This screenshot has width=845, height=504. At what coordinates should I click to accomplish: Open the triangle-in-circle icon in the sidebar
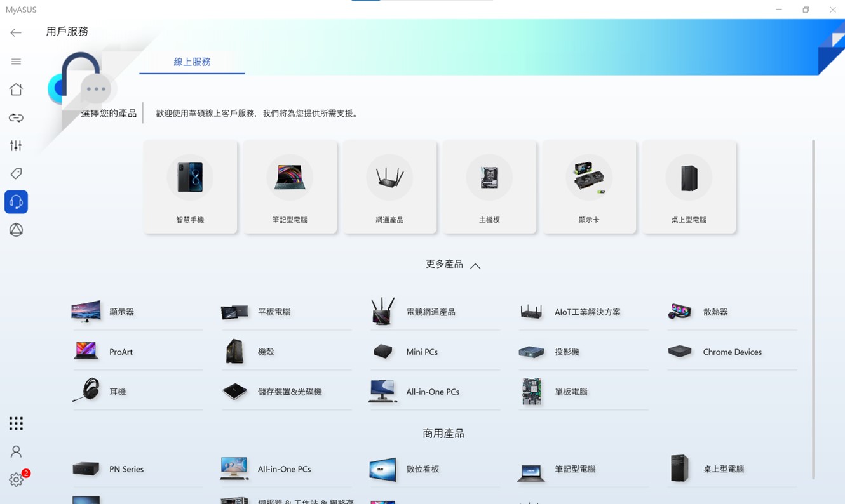16,230
